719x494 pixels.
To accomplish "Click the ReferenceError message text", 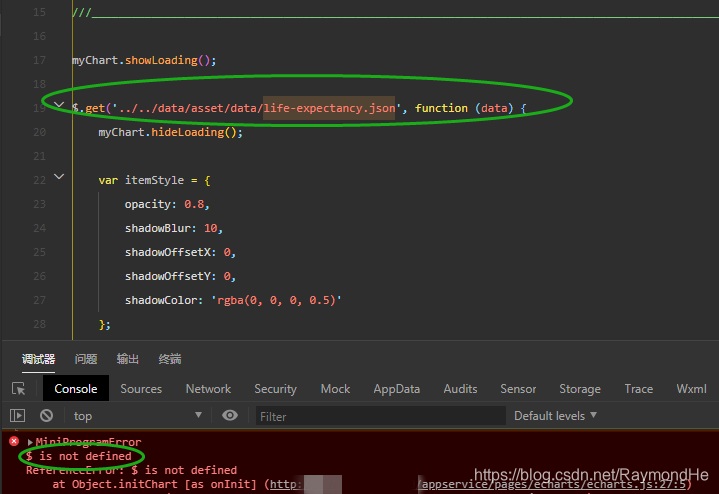I will (132, 470).
